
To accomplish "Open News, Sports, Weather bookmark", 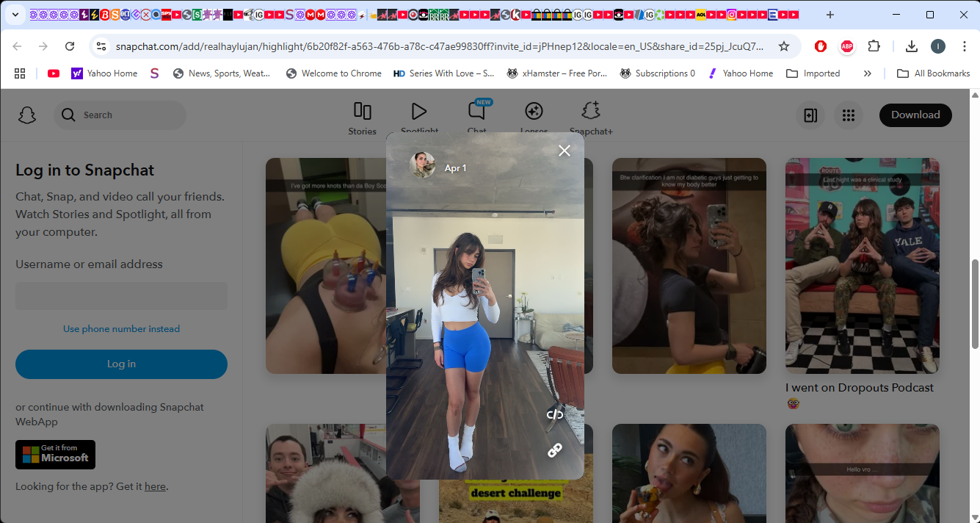I will pos(221,73).
